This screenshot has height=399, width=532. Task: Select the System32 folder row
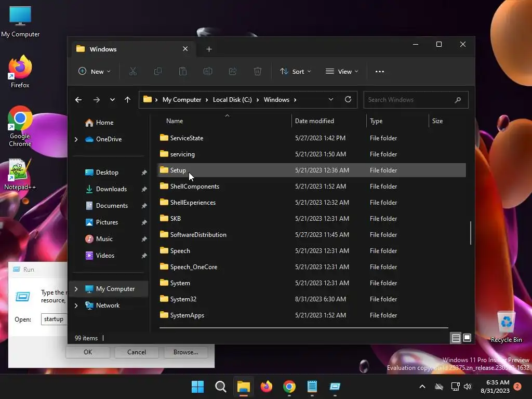(x=312, y=299)
